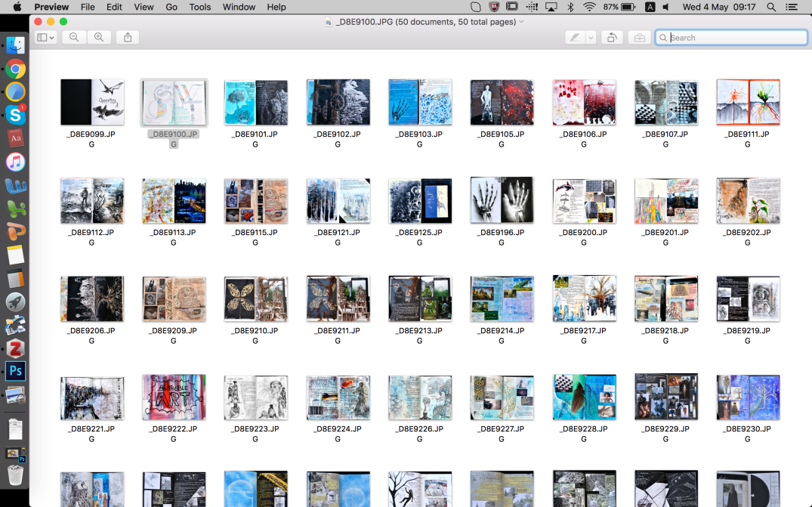
Task: Click the Zoom Out magnifier button
Action: [x=74, y=37]
